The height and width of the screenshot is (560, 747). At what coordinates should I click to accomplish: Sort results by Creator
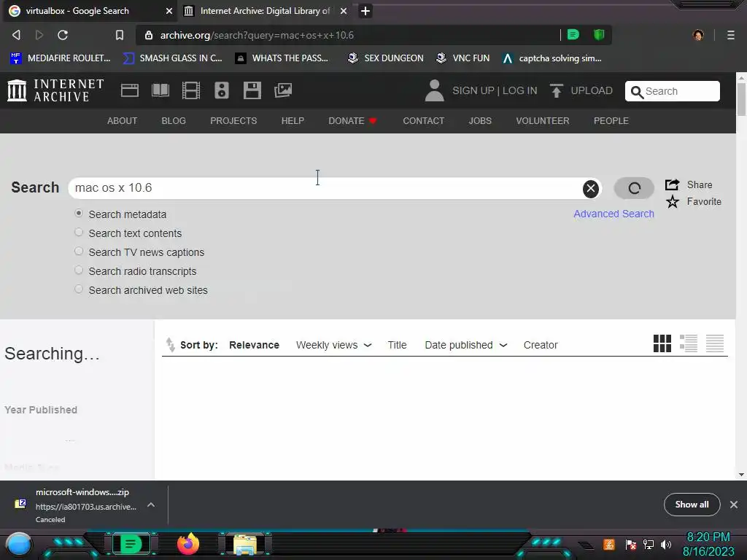(x=541, y=345)
